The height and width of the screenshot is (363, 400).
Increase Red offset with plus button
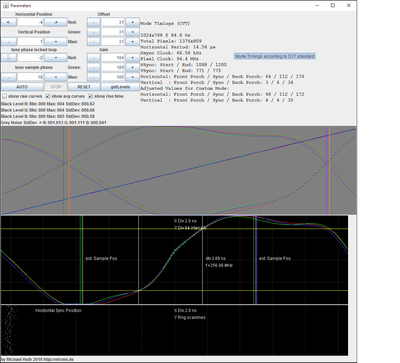(132, 22)
